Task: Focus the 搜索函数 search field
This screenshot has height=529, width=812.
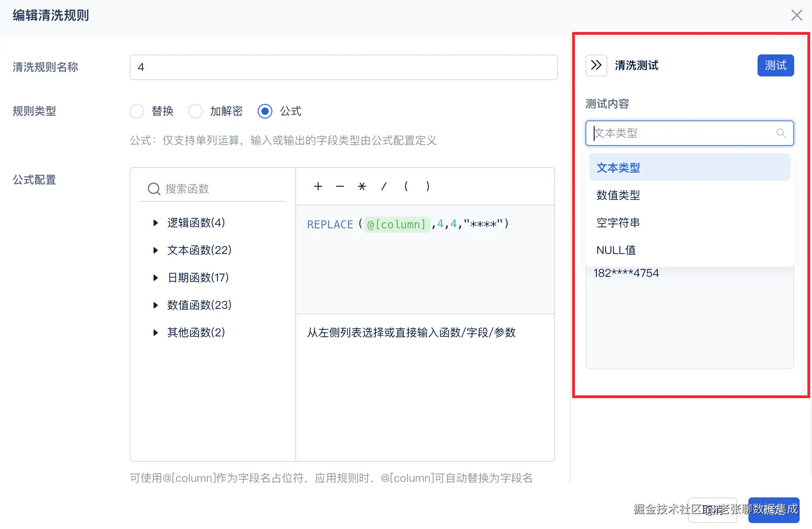Action: tap(213, 189)
